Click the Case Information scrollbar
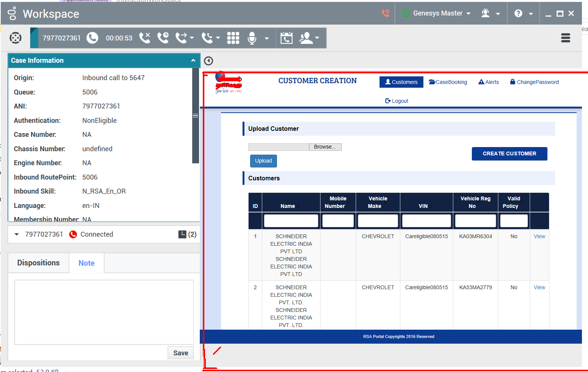Image resolution: width=588 pixels, height=372 pixels. 196,116
